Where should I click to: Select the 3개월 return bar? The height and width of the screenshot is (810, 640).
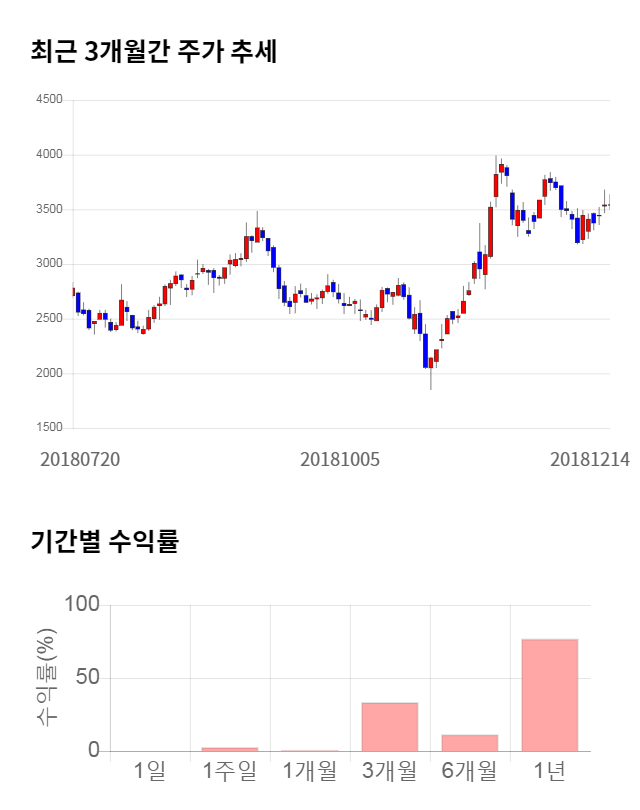click(390, 726)
